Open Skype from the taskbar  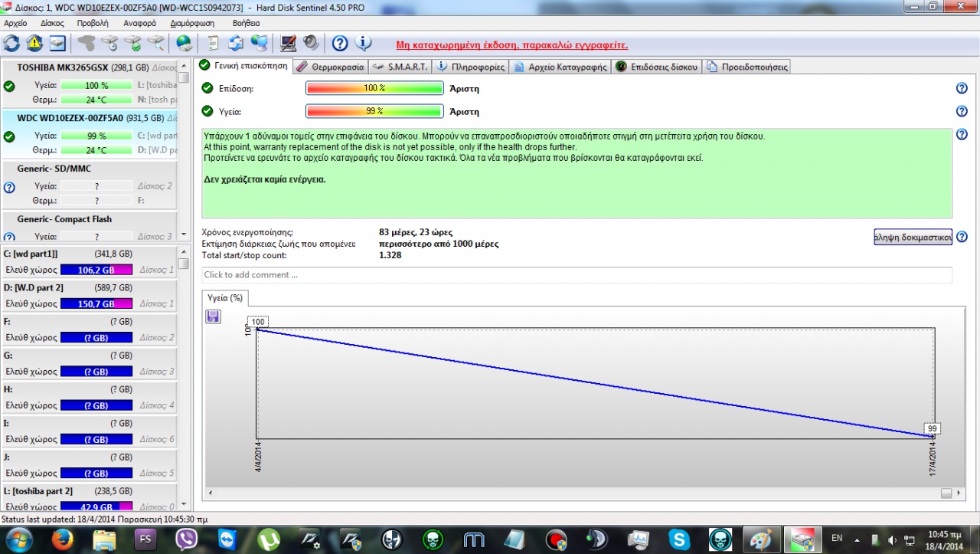tap(679, 539)
